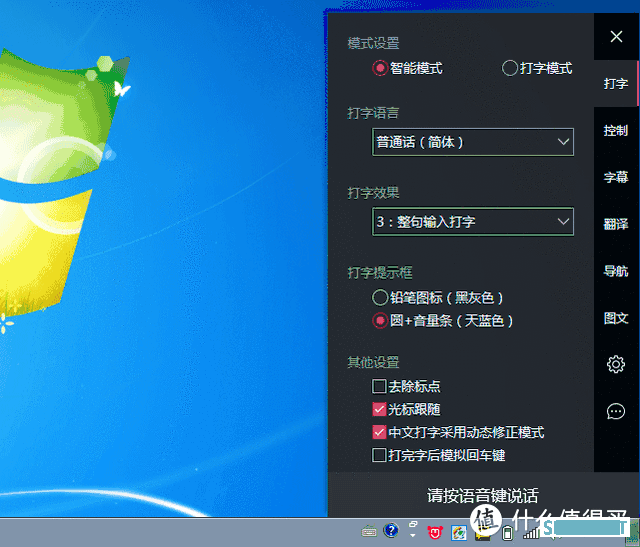
Task: Open the settings gear in the sidebar
Action: 616,365
